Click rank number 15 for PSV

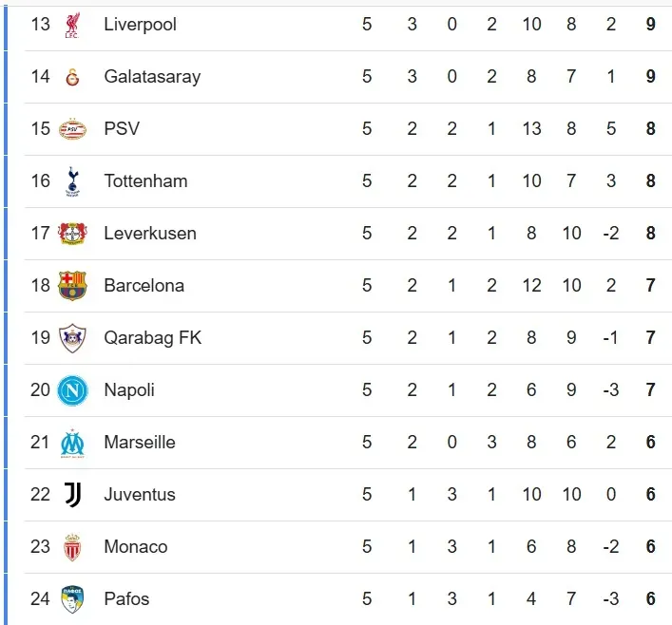point(40,129)
